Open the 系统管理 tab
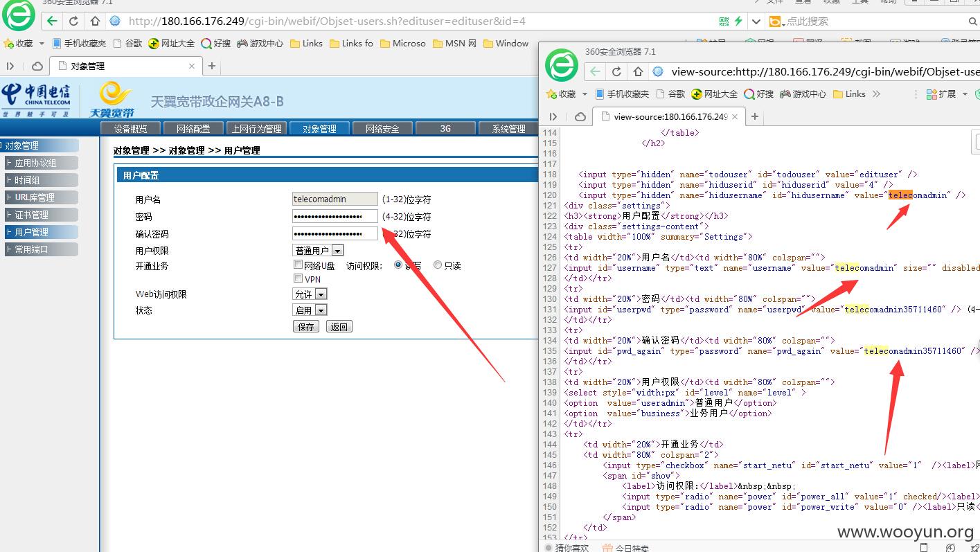Viewport: 980px width, 552px height. 508,128
